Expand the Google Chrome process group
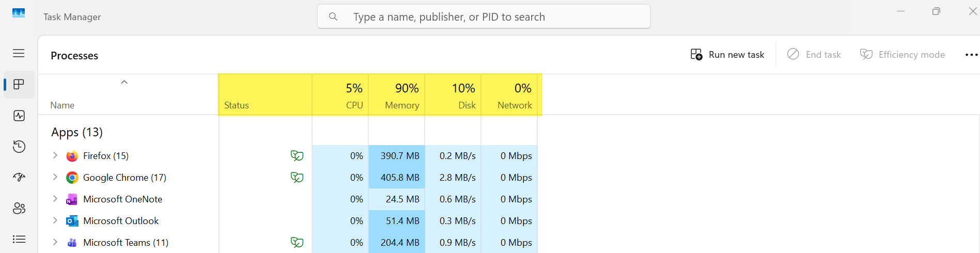This screenshot has width=980, height=253. pos(55,177)
